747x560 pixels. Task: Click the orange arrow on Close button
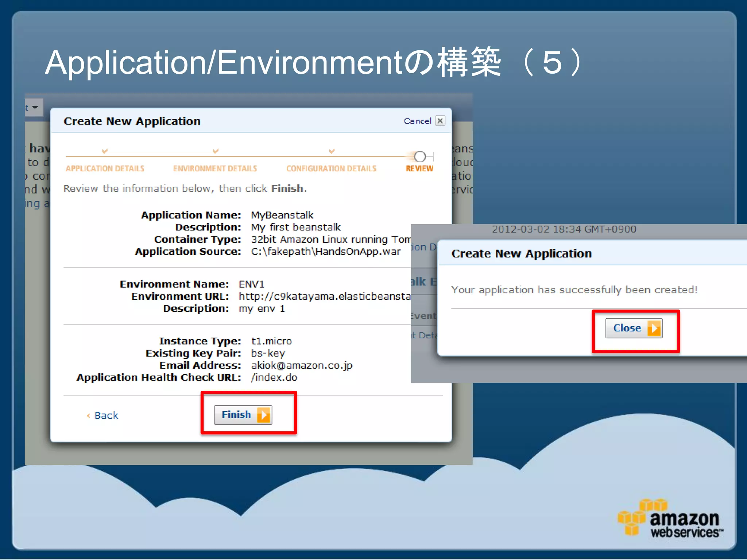pos(654,328)
